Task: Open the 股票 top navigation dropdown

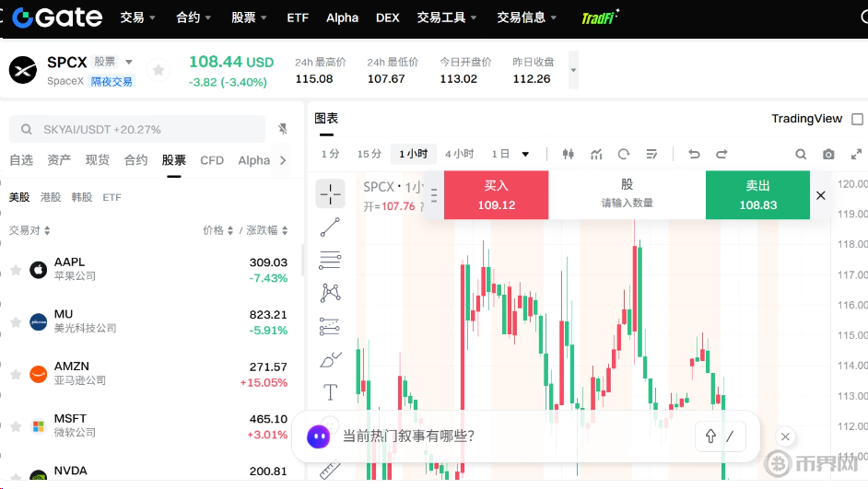Action: click(x=249, y=17)
